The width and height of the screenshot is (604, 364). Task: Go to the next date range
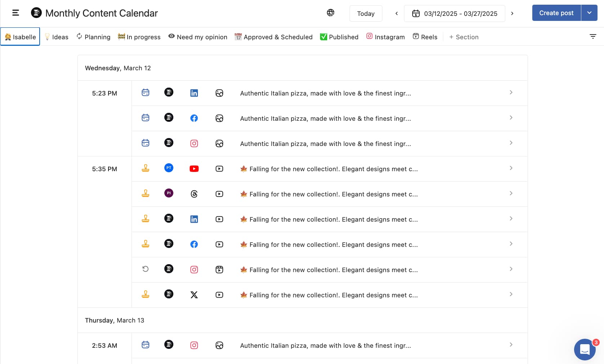point(512,14)
